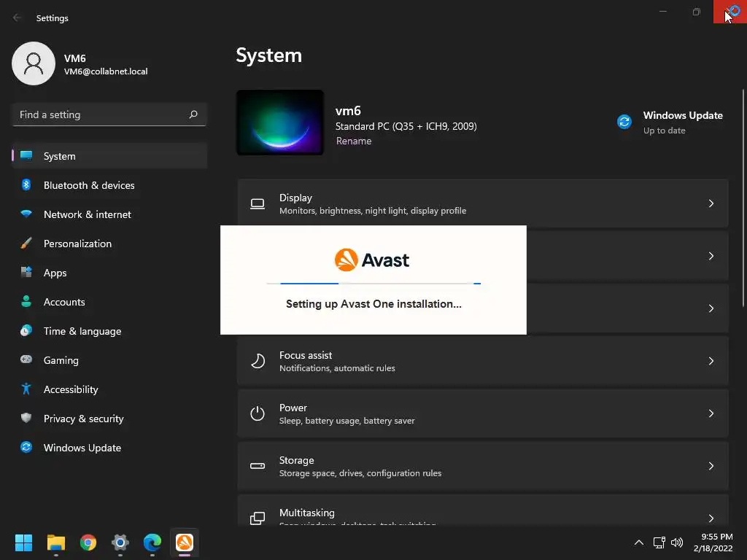This screenshot has width=747, height=560.
Task: Click the volume speaker tray icon
Action: pyautogui.click(x=677, y=542)
